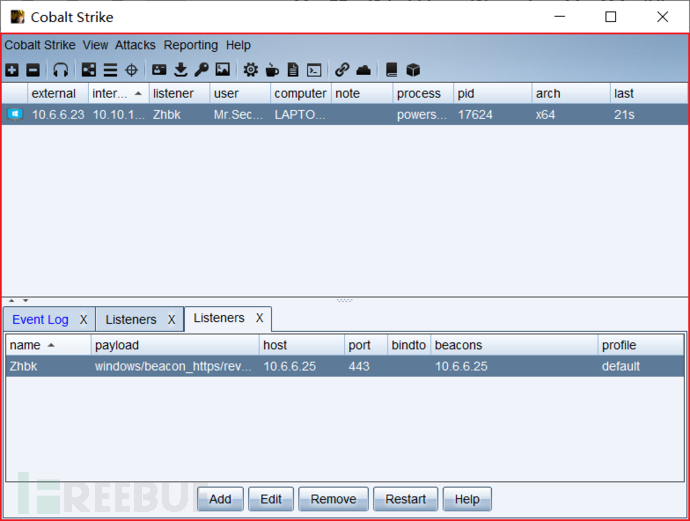Click the Add listener button
The image size is (690, 521).
tap(220, 499)
